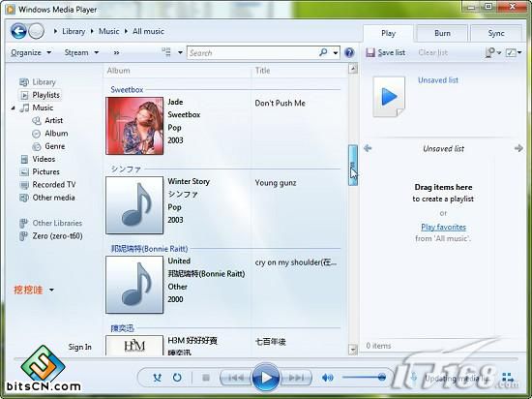Viewport: 532px width, 399px height.
Task: Open the dropdown arrow beside the red online-store label
Action: coord(51,290)
